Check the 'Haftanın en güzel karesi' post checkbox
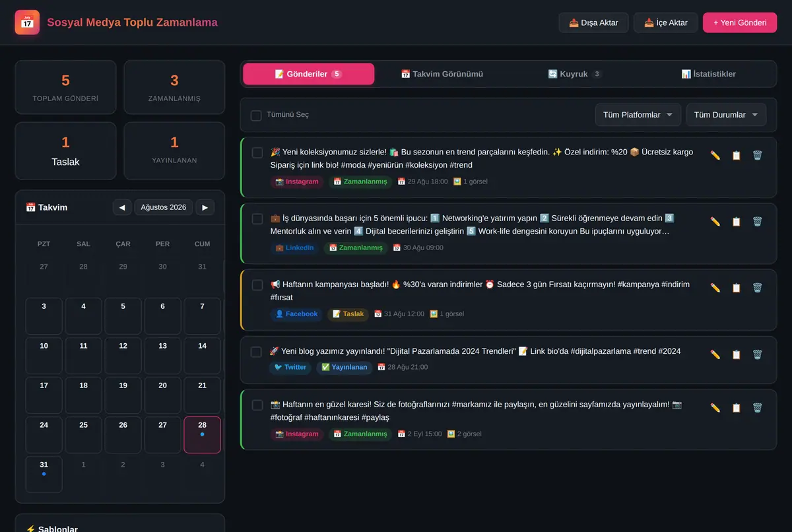Screen dimensions: 792x532 (257, 405)
